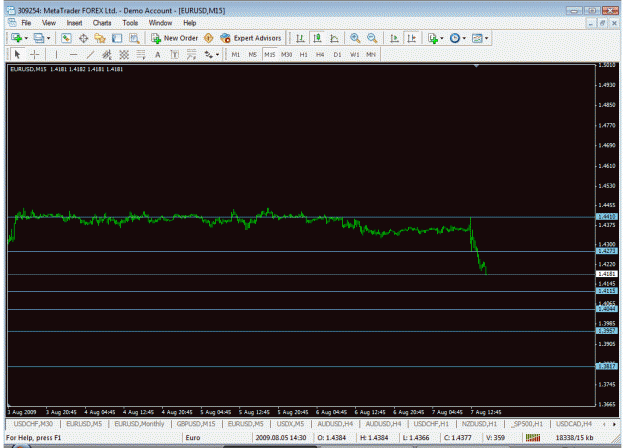Toggle Expert Advisors on or off
This screenshot has width=625, height=448.
[251, 38]
